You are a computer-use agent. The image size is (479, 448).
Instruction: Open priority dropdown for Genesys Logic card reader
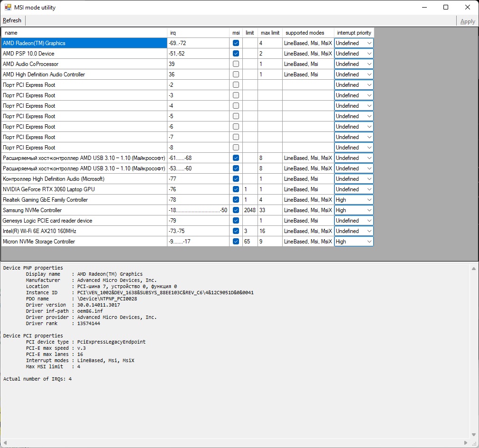(x=354, y=221)
